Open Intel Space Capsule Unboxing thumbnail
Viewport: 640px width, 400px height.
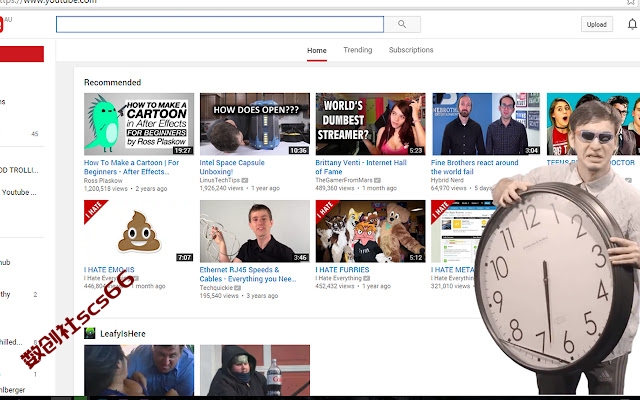click(255, 124)
